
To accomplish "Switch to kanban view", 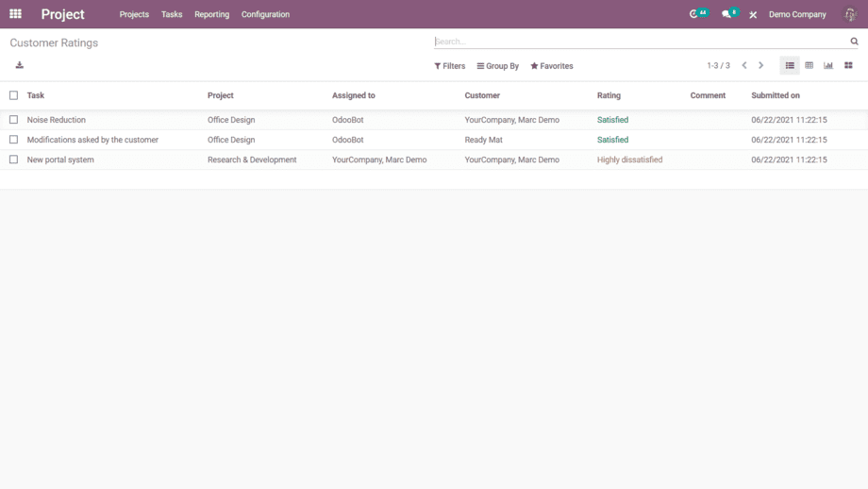I will [x=848, y=65].
